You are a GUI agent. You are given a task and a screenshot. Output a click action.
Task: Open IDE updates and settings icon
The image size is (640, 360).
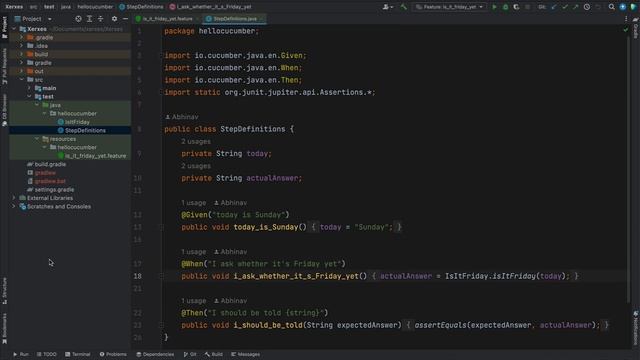pyautogui.click(x=622, y=7)
